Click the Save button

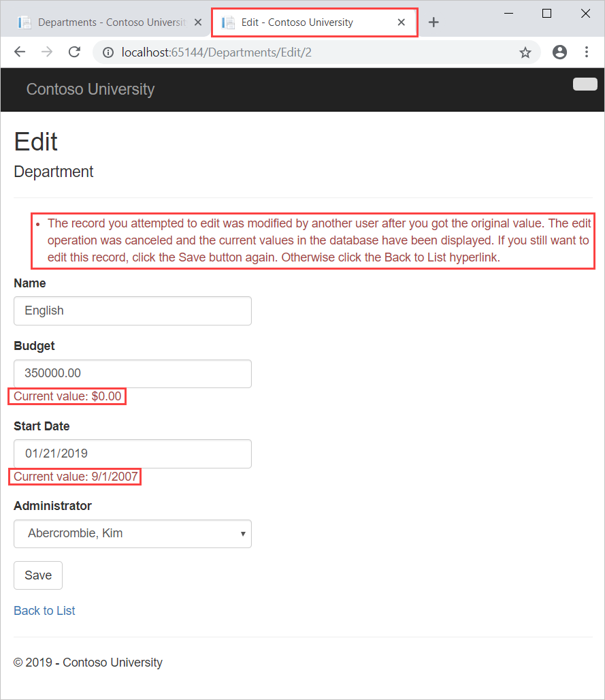coord(37,575)
